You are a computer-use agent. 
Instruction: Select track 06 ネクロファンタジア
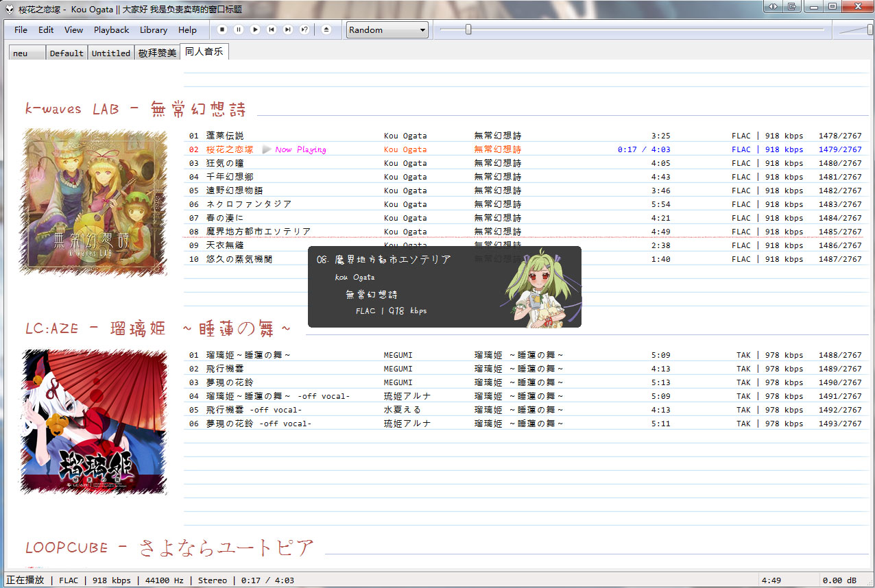pyautogui.click(x=249, y=204)
